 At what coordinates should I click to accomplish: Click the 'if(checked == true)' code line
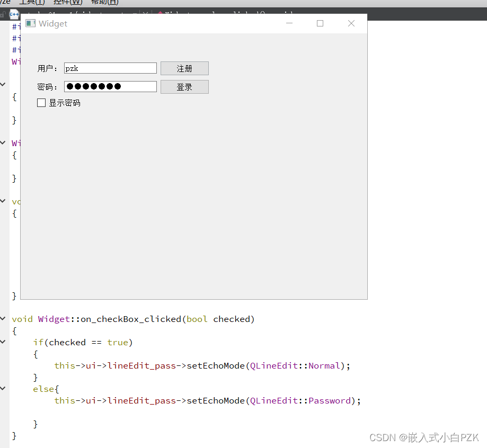click(83, 343)
